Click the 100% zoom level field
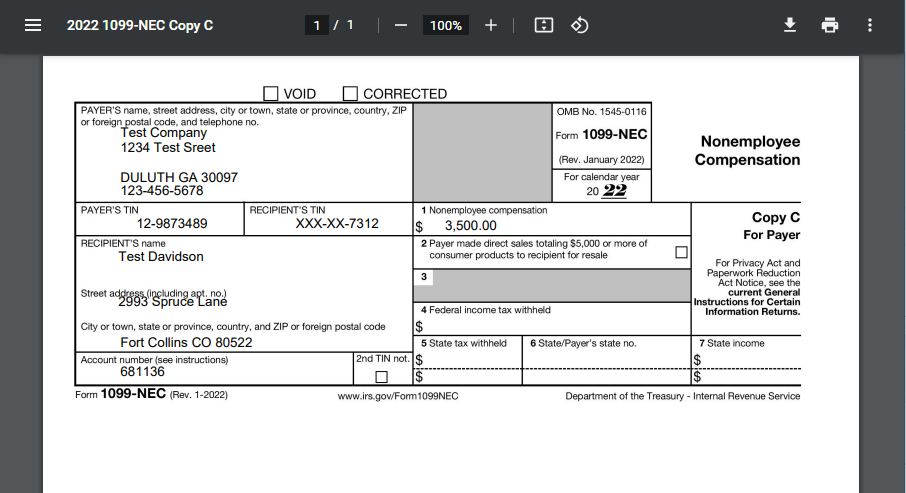This screenshot has height=493, width=906. coord(445,25)
